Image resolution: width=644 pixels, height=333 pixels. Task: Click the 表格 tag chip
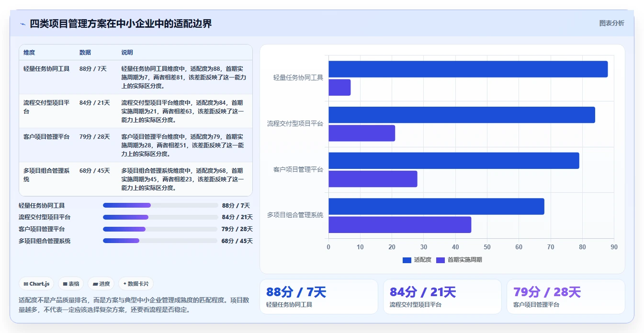71,284
